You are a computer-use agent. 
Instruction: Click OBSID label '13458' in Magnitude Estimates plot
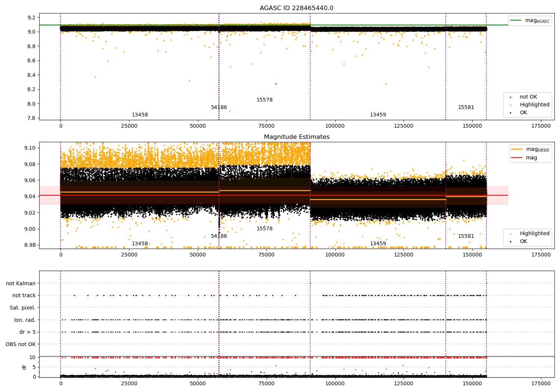(140, 244)
